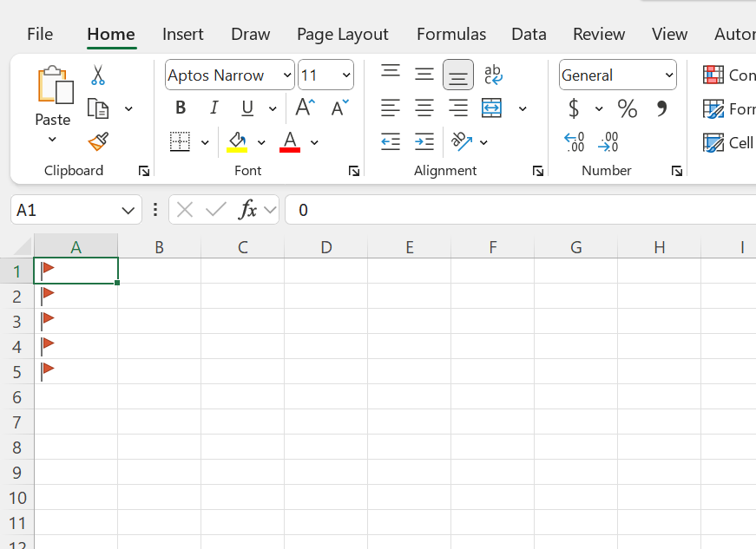This screenshot has width=756, height=549.
Task: Align text right
Action: pos(458,108)
